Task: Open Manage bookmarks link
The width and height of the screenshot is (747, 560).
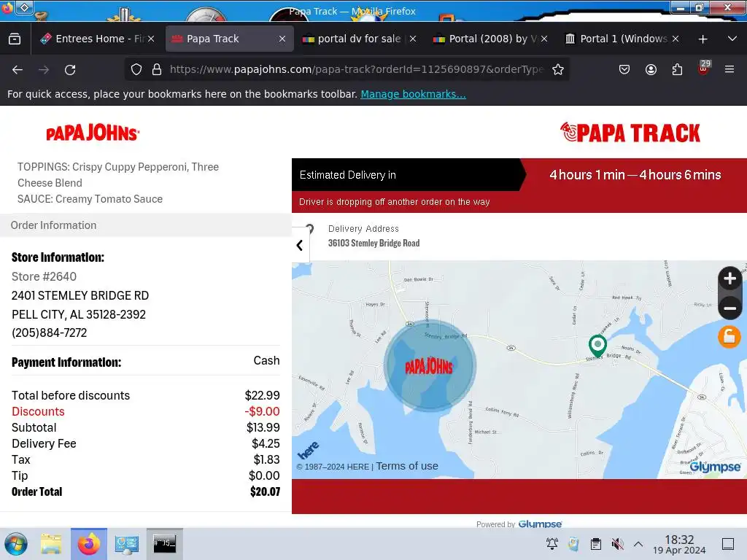Action: [x=413, y=94]
